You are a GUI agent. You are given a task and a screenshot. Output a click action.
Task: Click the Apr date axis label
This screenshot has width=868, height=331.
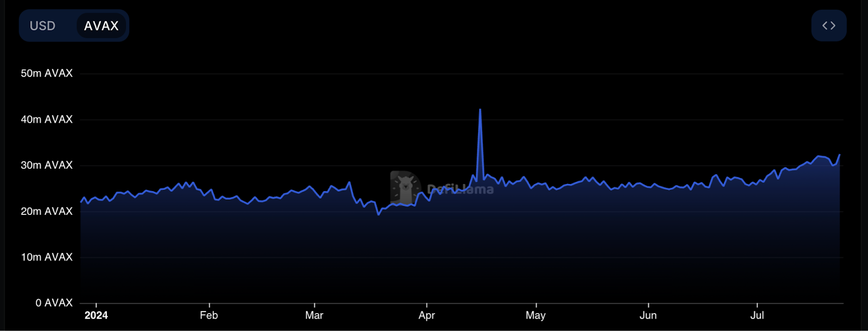427,315
